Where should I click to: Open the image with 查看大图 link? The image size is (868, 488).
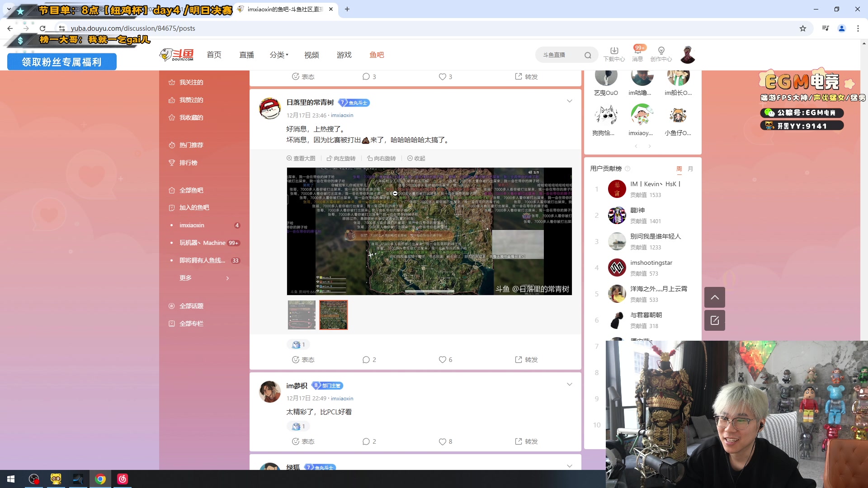(302, 158)
